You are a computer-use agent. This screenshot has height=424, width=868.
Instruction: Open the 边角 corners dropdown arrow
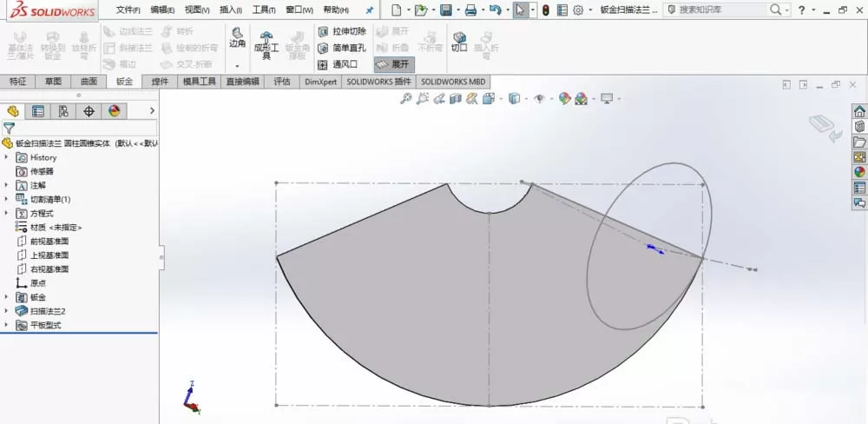238,65
